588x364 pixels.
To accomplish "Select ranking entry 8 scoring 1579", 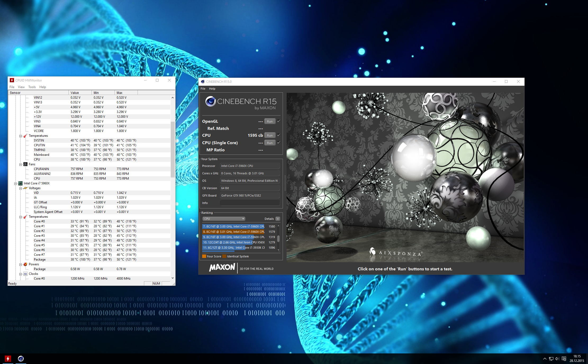I will coord(239,232).
